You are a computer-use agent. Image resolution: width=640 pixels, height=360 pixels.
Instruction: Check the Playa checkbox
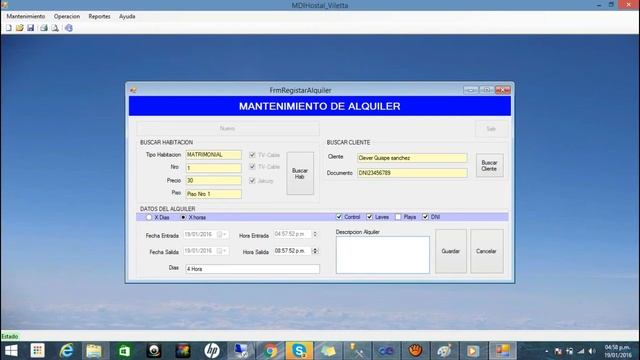point(398,217)
